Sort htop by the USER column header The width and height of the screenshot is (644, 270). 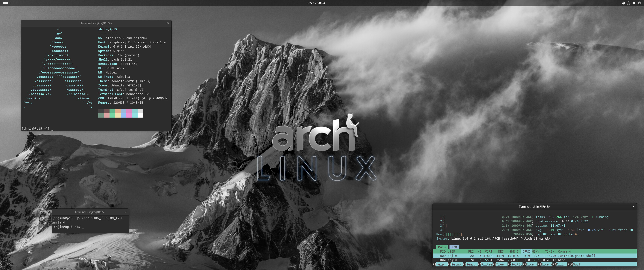pyautogui.click(x=451, y=251)
